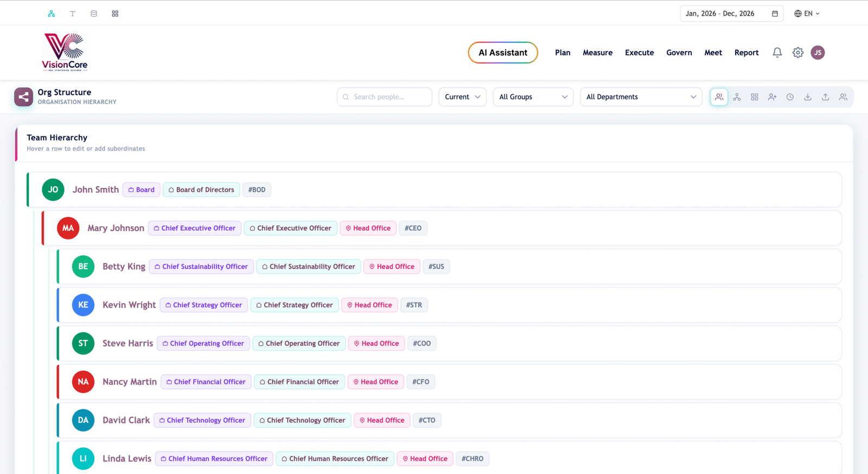Image resolution: width=868 pixels, height=474 pixels.
Task: Select John Smith's row name
Action: pos(95,189)
